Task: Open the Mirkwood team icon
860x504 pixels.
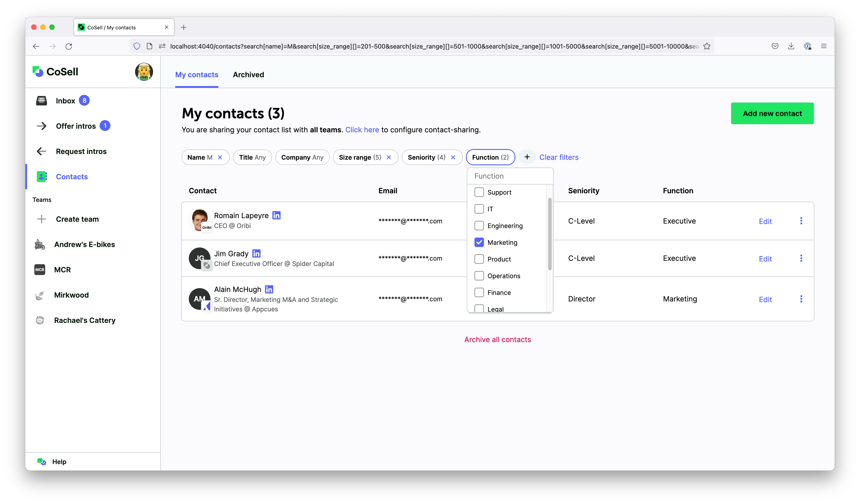Action: coord(40,295)
